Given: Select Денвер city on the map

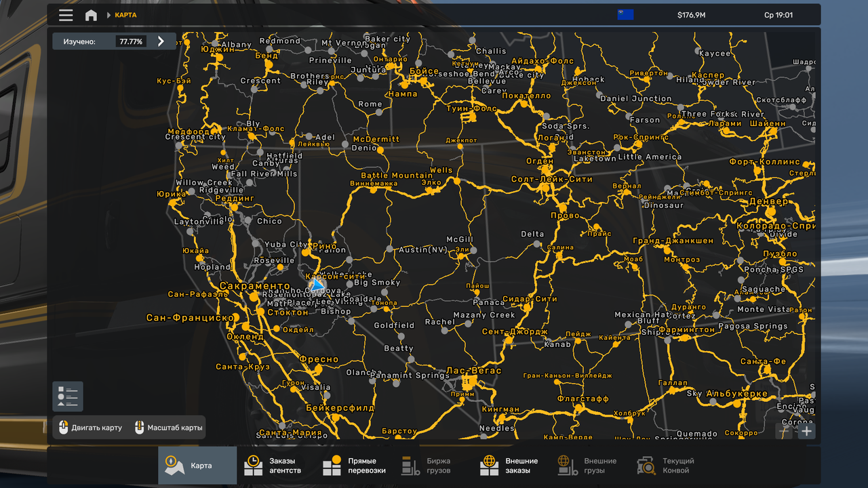Looking at the screenshot, I should point(769,201).
